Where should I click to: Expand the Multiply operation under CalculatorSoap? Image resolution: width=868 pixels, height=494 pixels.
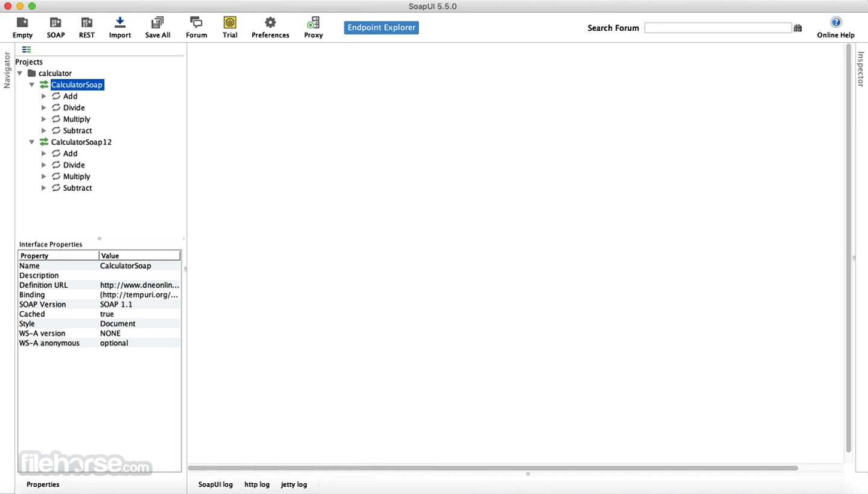43,119
